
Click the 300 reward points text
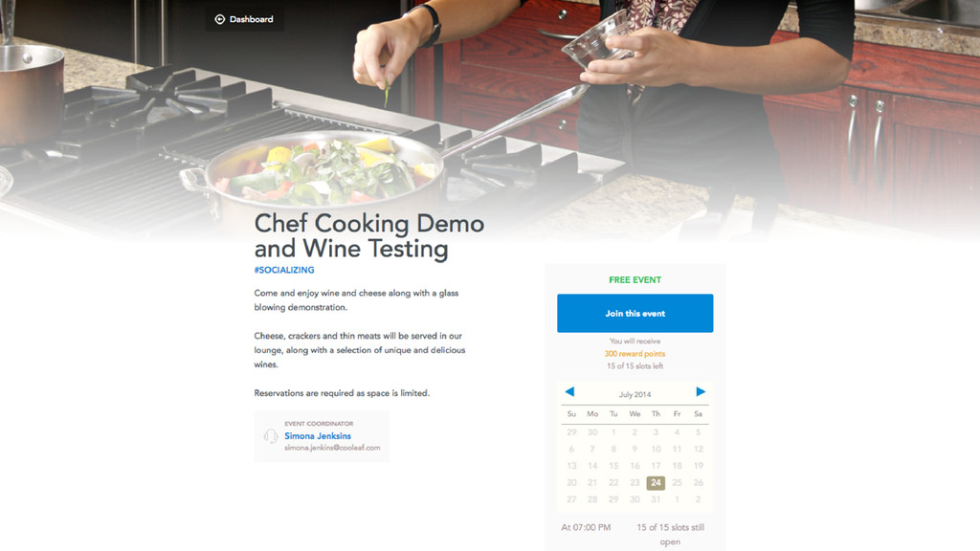click(635, 354)
